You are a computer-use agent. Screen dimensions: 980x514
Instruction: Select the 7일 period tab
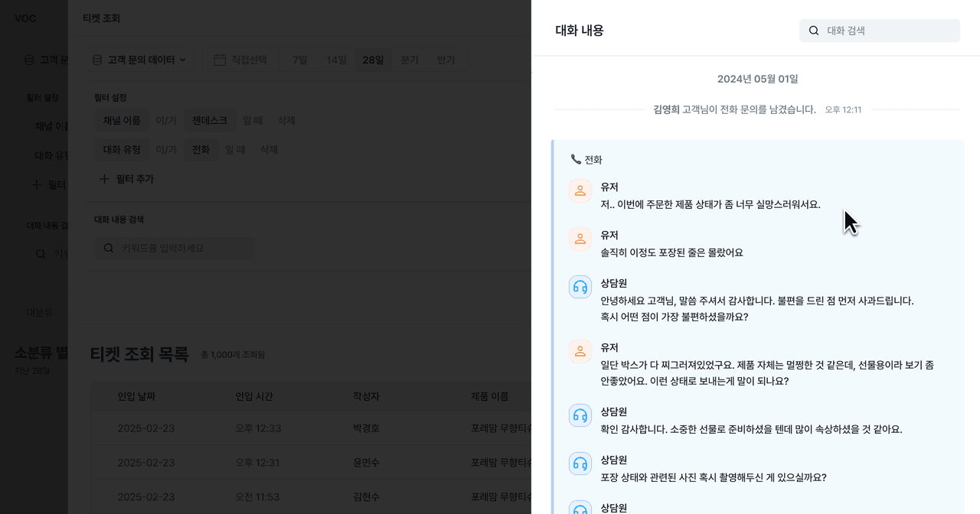point(299,60)
